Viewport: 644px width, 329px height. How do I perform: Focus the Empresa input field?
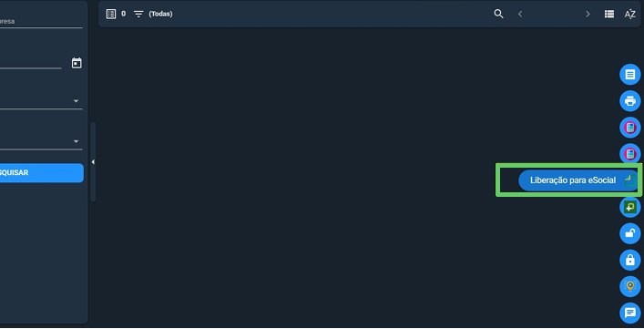41,21
